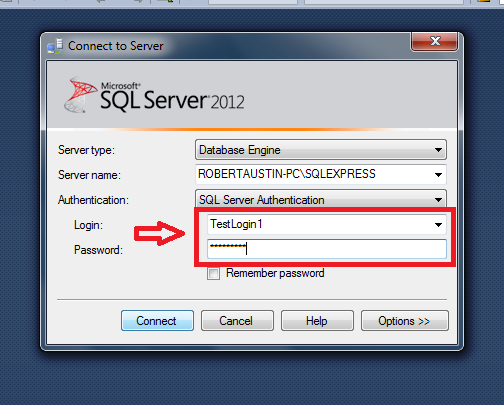Expand the Login dropdown arrow

(x=438, y=224)
